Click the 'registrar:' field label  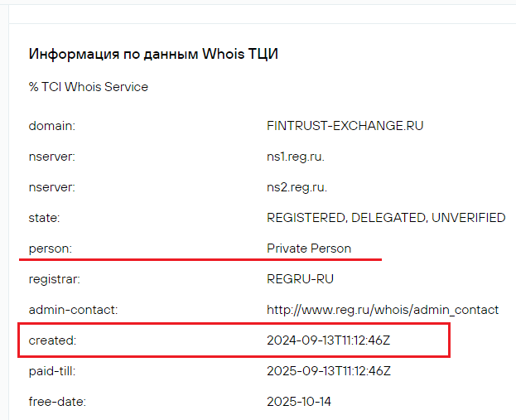[55, 279]
